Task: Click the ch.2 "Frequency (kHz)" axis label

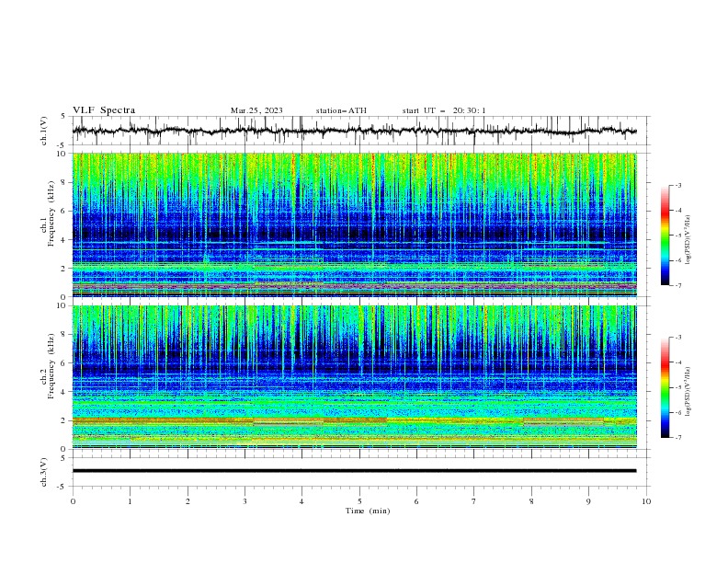Action: pyautogui.click(x=51, y=366)
